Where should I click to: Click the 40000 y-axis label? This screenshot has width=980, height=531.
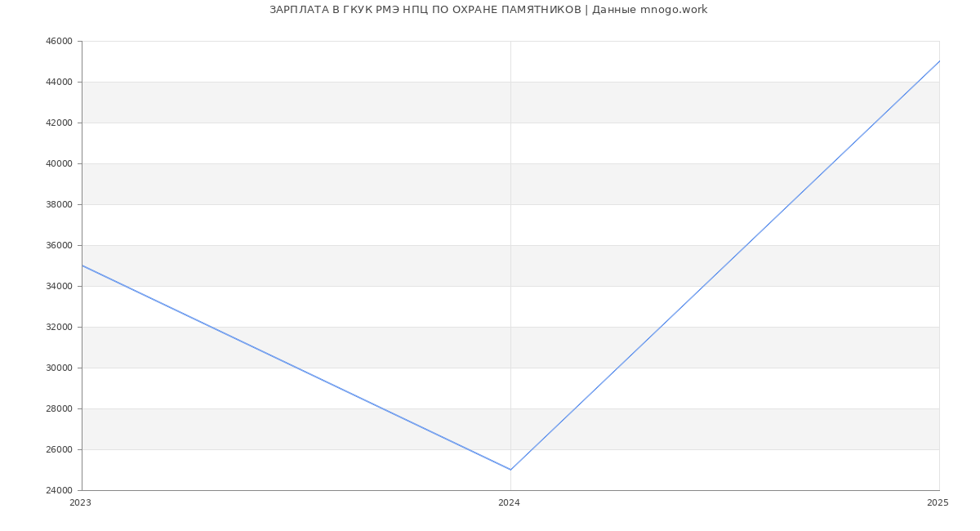59,164
